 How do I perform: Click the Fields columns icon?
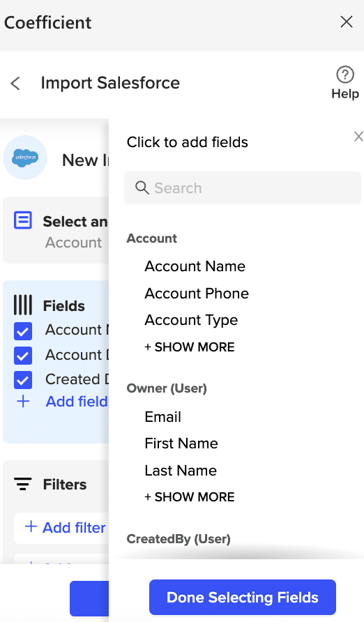(23, 305)
